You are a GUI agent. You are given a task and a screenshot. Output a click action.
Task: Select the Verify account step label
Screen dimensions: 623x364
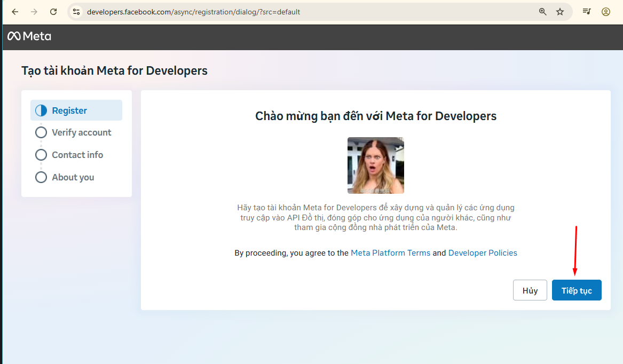[x=82, y=132]
